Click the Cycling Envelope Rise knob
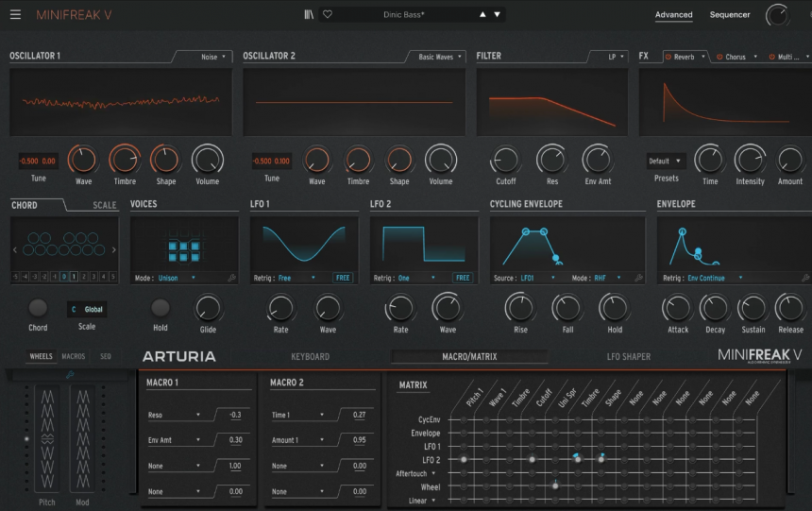 click(520, 308)
